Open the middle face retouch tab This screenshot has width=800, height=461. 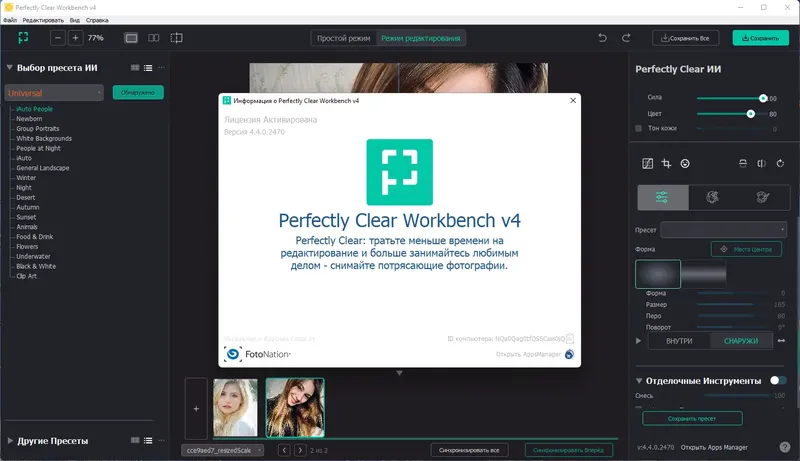713,197
